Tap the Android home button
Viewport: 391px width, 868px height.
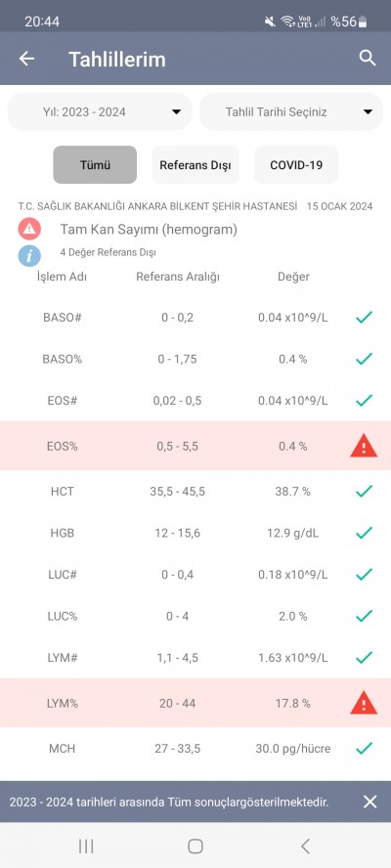195,846
